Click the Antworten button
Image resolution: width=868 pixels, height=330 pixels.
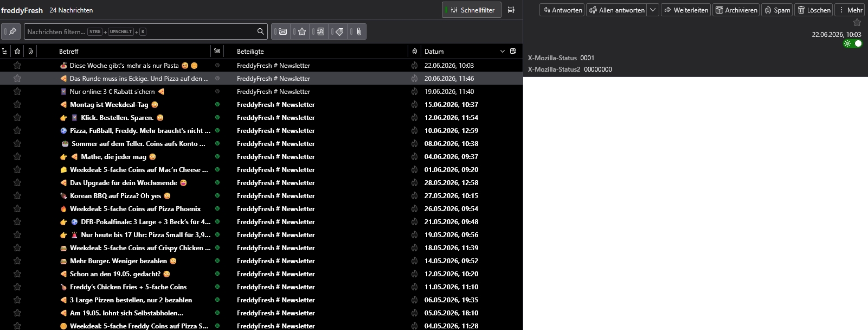[562, 10]
